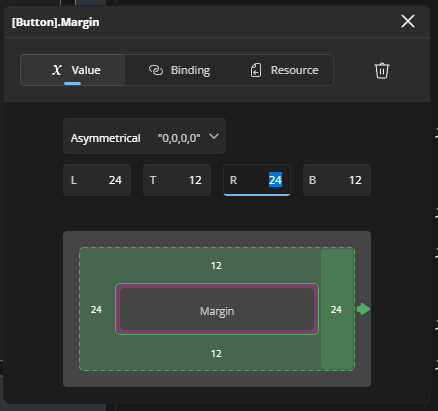Click the green arrow beside right margin
Screen dimensions: 438x411
pos(363,309)
